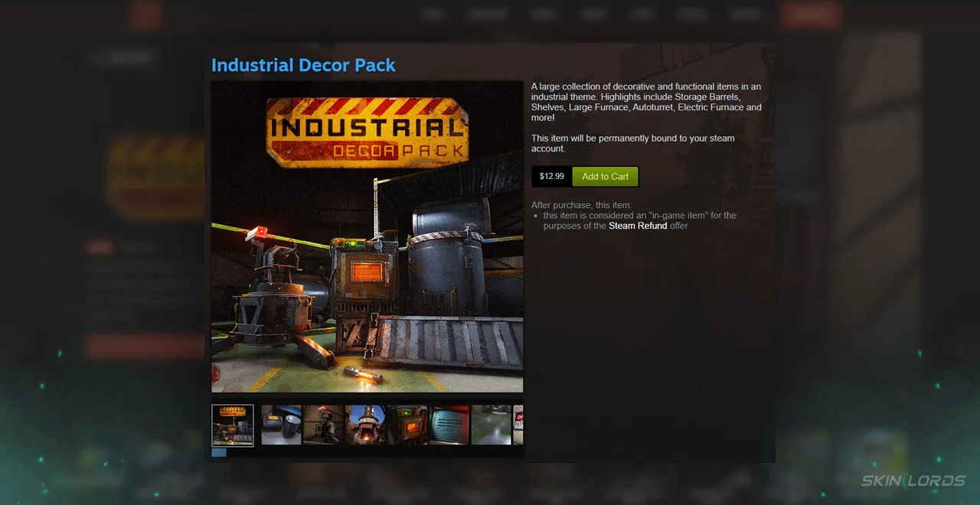Select the partially visible sign thumbnail

(x=518, y=425)
